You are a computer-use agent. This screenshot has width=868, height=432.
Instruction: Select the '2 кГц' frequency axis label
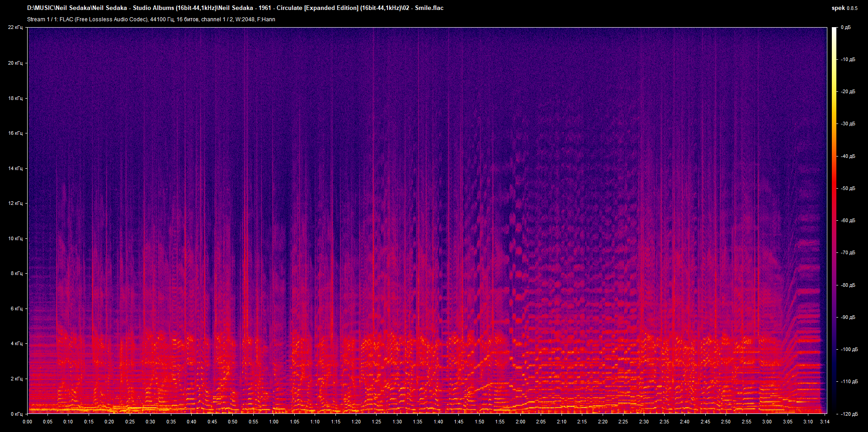coord(17,379)
